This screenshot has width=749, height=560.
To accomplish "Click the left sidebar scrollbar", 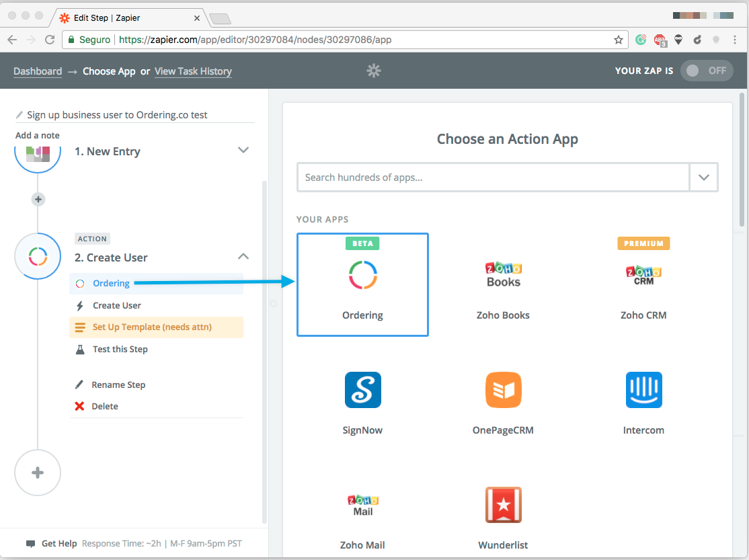I will [x=265, y=352].
